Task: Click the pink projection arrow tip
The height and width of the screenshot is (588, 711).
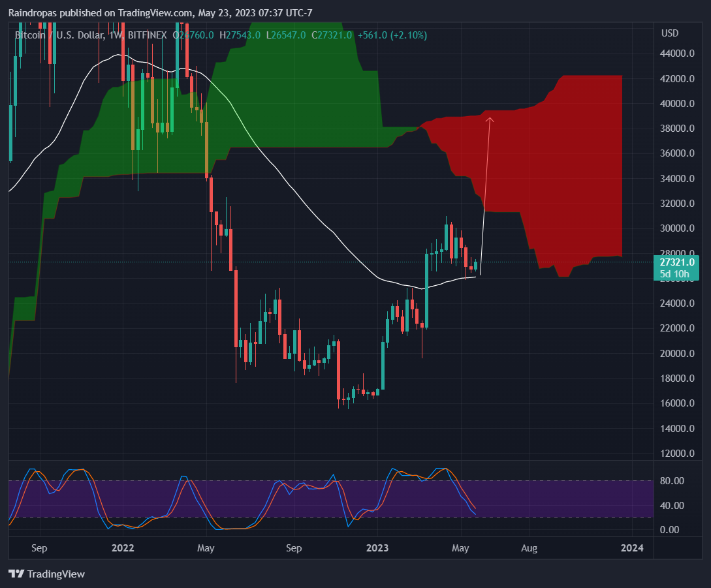Action: (x=490, y=119)
